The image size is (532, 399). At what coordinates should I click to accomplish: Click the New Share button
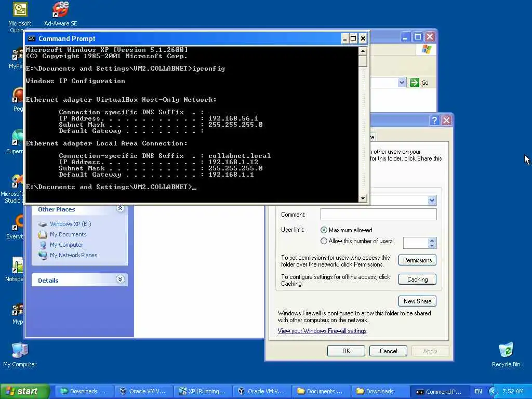coord(417,301)
